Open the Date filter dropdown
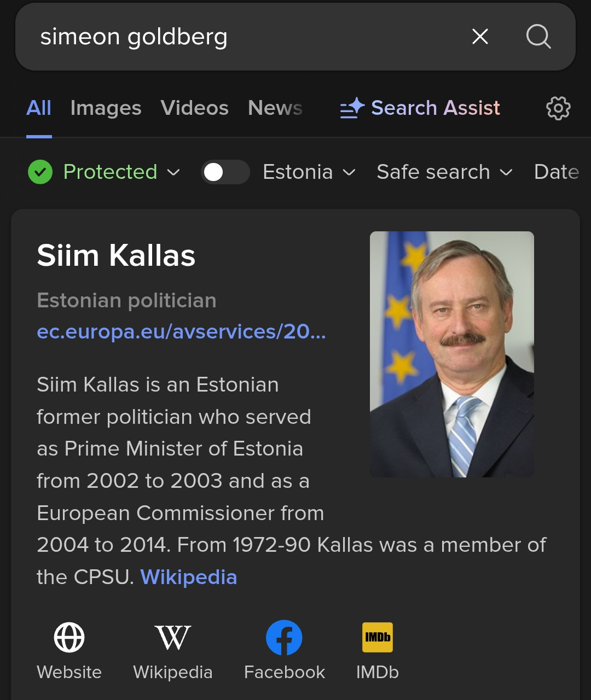This screenshot has height=700, width=591. (557, 172)
